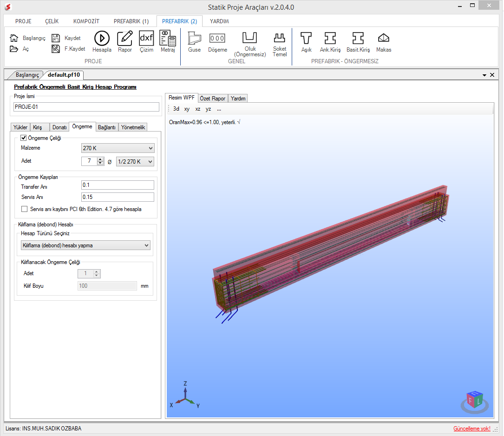Enable PCI 6th Edition service loss calculation
Screen dimensions: 504x436
[x=25, y=209]
